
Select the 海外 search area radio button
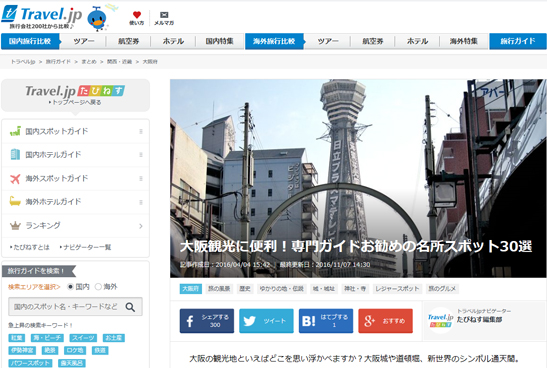[98, 287]
